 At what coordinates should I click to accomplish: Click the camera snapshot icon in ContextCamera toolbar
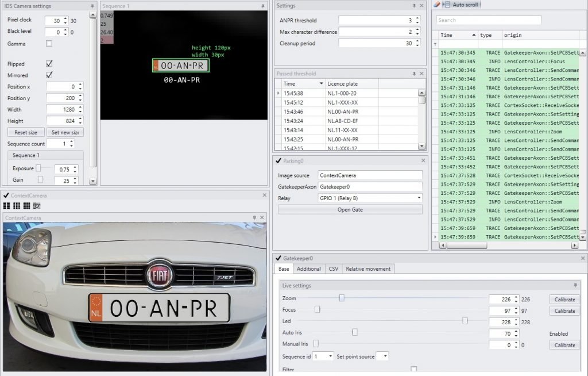click(37, 206)
